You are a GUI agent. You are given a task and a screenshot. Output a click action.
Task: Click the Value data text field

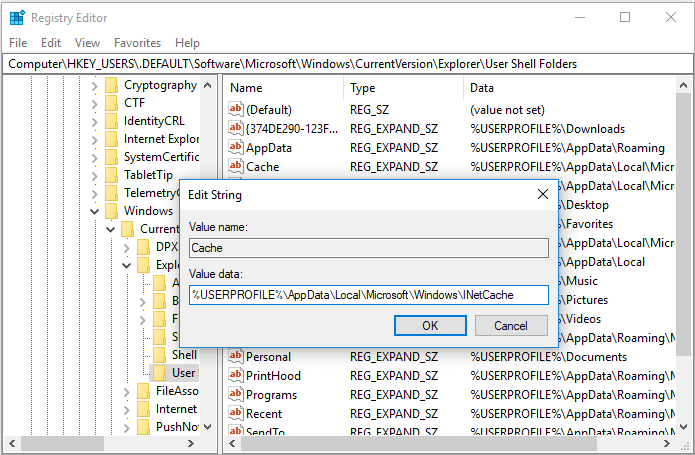pyautogui.click(x=369, y=295)
